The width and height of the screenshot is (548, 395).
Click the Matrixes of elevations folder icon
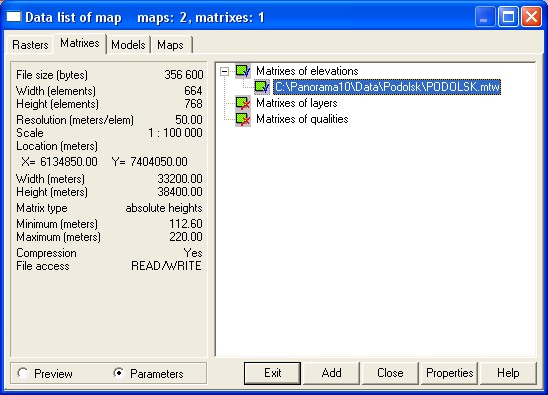(243, 71)
